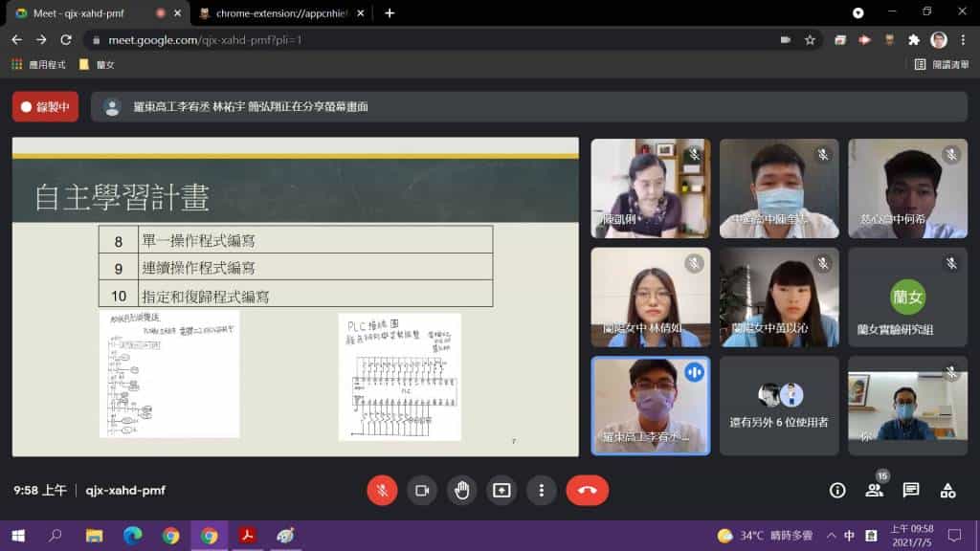Open the 還有另外 6 位使用者 tile
980x551 pixels.
(779, 406)
